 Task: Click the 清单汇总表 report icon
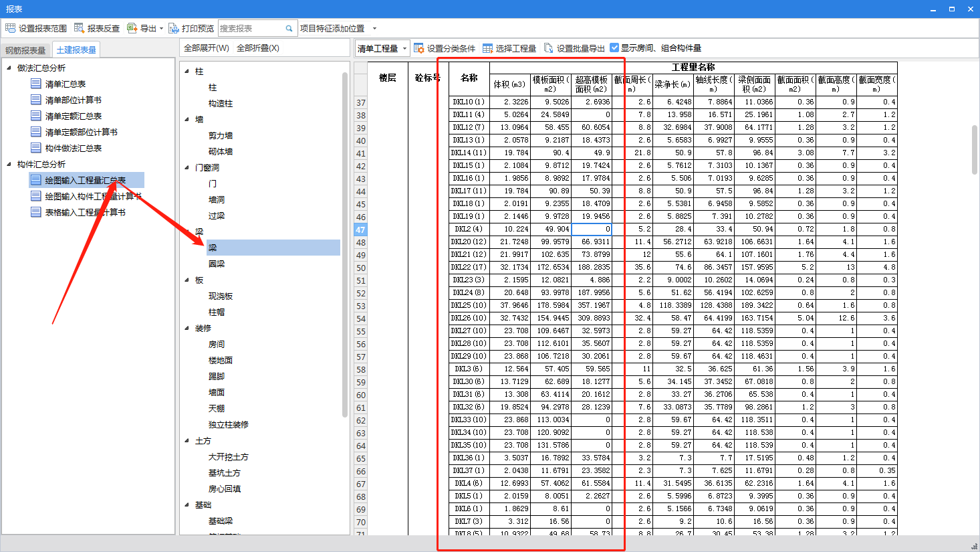(36, 84)
